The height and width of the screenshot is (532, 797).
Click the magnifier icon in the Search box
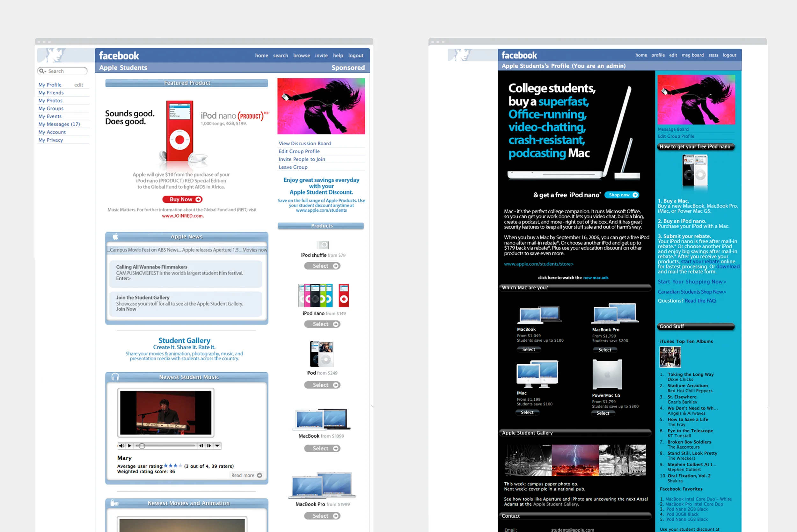coord(42,71)
